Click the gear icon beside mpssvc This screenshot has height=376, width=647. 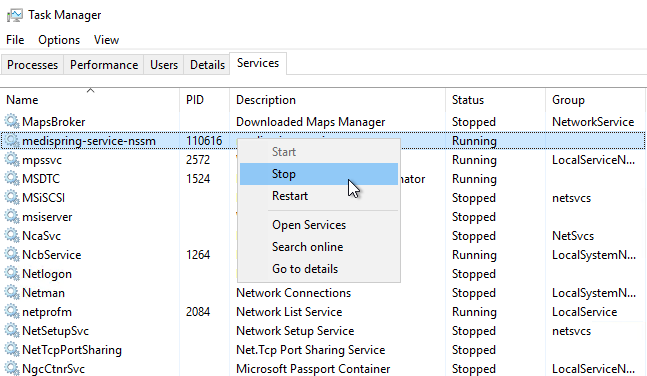coord(12,160)
